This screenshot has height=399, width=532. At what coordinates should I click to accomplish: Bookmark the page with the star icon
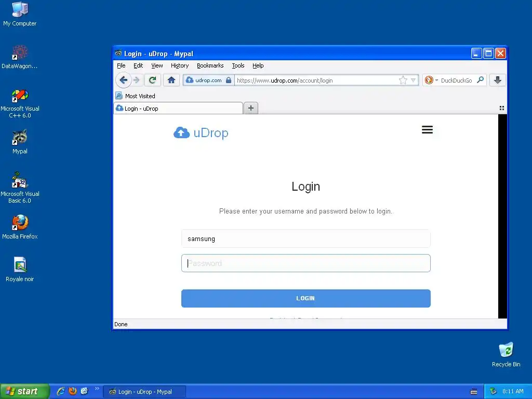point(403,80)
